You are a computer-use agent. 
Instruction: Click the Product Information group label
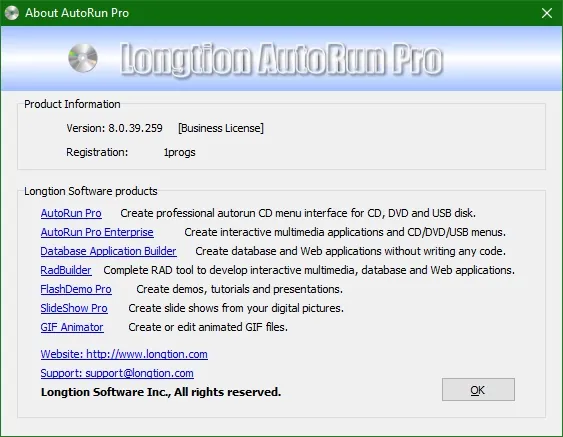tap(72, 104)
